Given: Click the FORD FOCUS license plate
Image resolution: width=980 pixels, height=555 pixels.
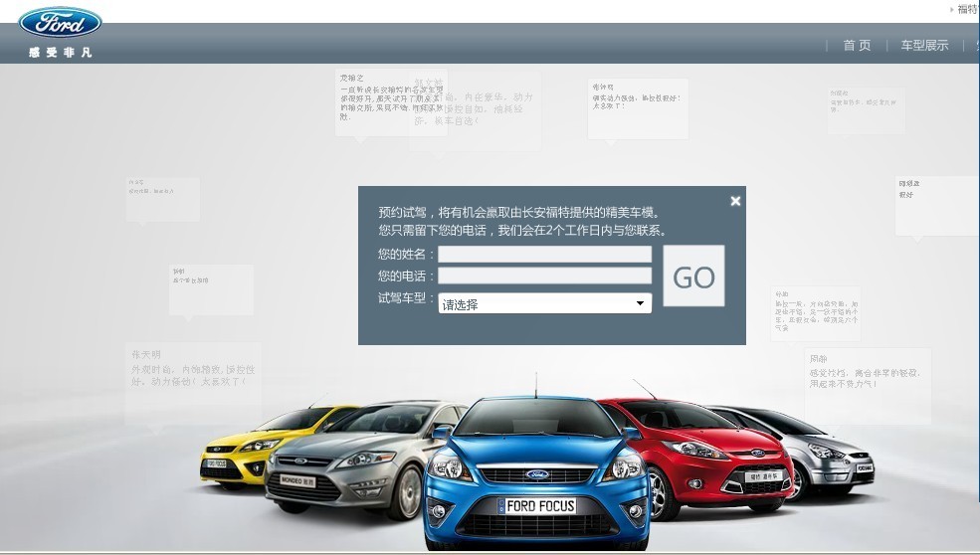Looking at the screenshot, I should point(537,505).
